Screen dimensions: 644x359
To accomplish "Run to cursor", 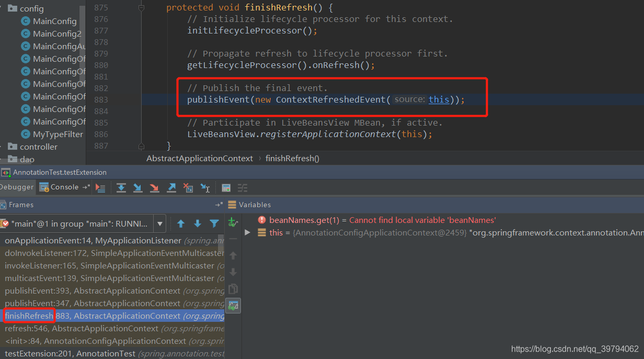I will pyautogui.click(x=205, y=187).
